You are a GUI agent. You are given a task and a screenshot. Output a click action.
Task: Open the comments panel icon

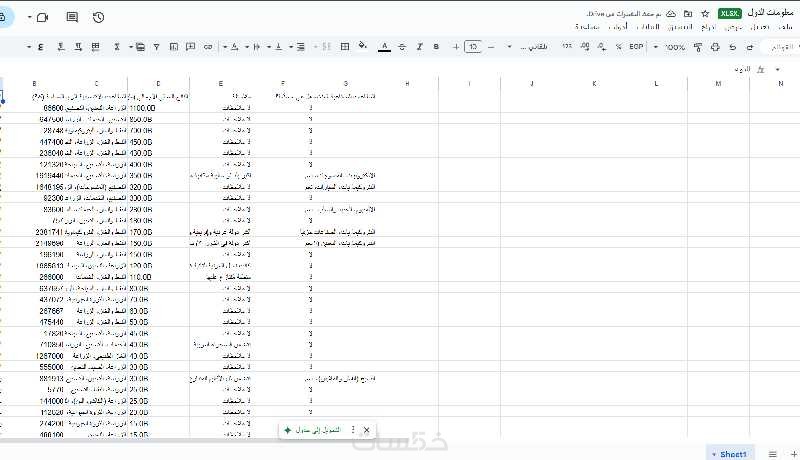(72, 17)
